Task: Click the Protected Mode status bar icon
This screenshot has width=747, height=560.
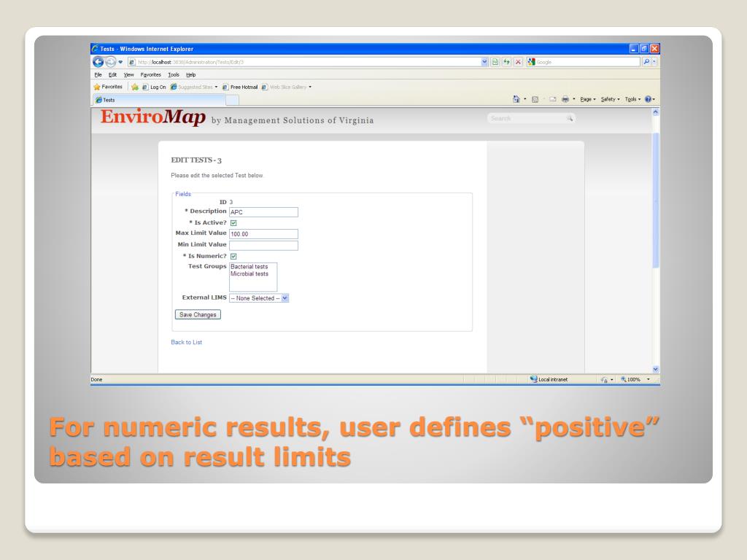Action: 604,379
